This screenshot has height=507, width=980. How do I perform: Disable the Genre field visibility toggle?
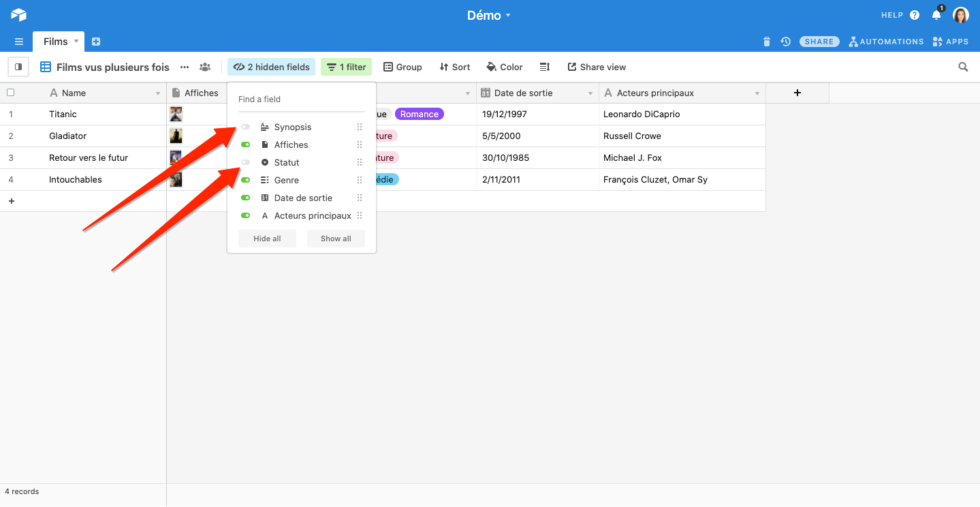[x=245, y=181]
